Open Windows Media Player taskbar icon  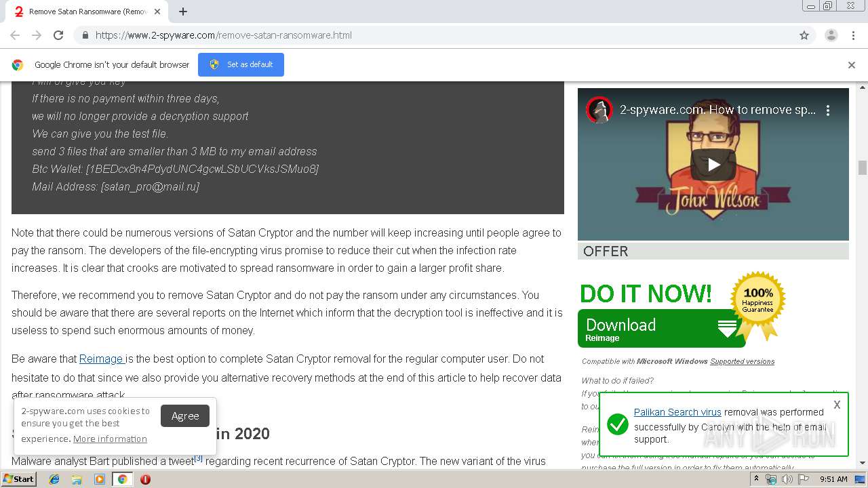click(x=100, y=479)
